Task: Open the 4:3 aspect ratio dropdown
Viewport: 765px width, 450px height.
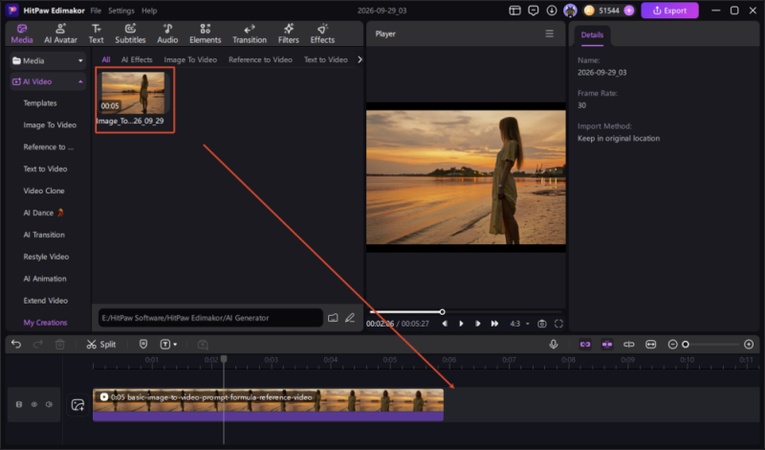Action: click(520, 324)
